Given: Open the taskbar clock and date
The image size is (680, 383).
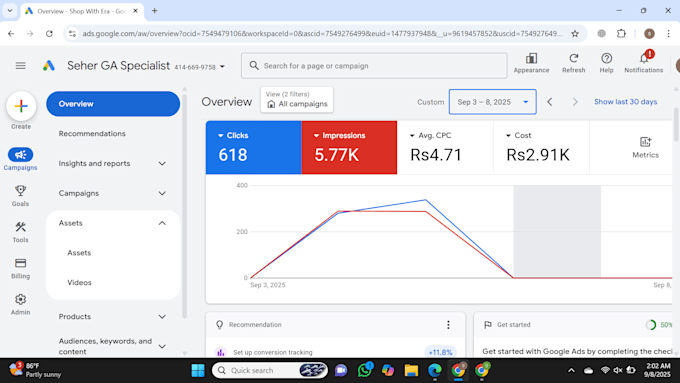Looking at the screenshot, I should [x=657, y=370].
